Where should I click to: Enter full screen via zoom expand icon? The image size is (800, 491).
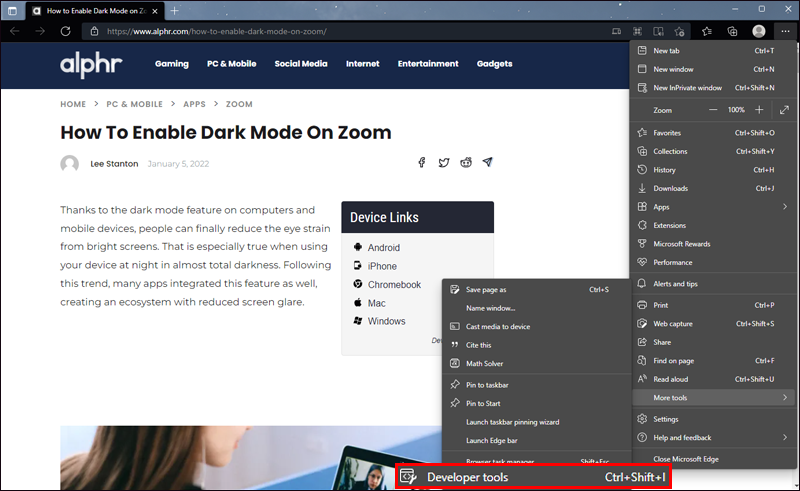[784, 110]
